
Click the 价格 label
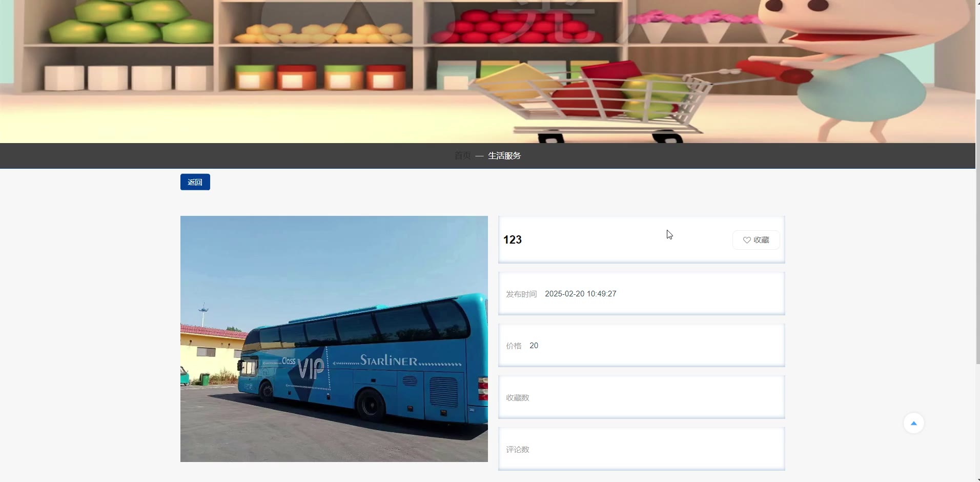pyautogui.click(x=514, y=346)
